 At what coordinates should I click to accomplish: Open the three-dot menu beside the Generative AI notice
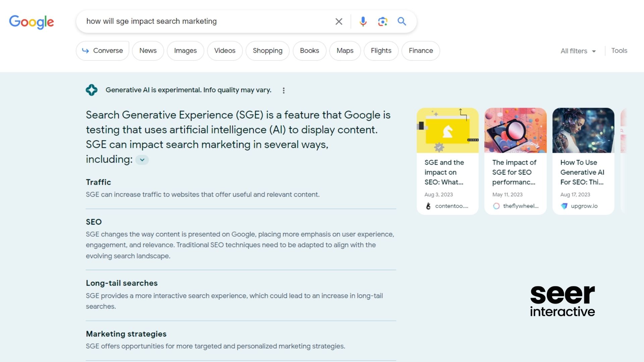[284, 90]
